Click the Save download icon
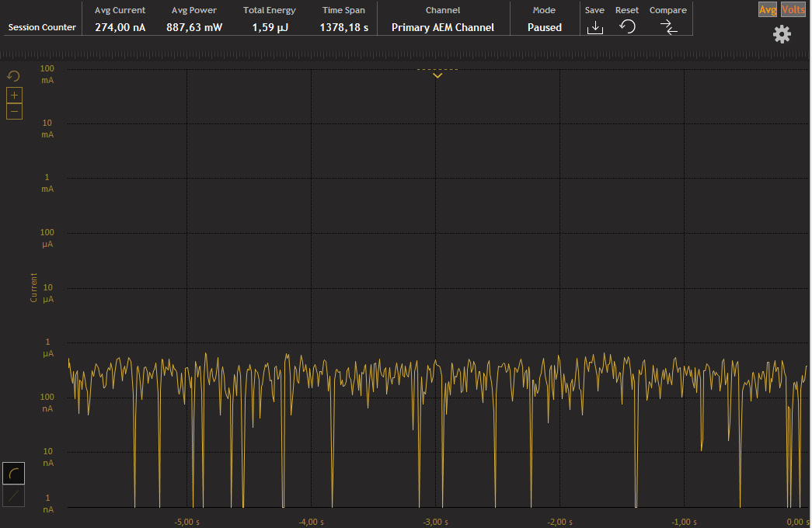Screen dimensions: 812x528 pyautogui.click(x=595, y=27)
